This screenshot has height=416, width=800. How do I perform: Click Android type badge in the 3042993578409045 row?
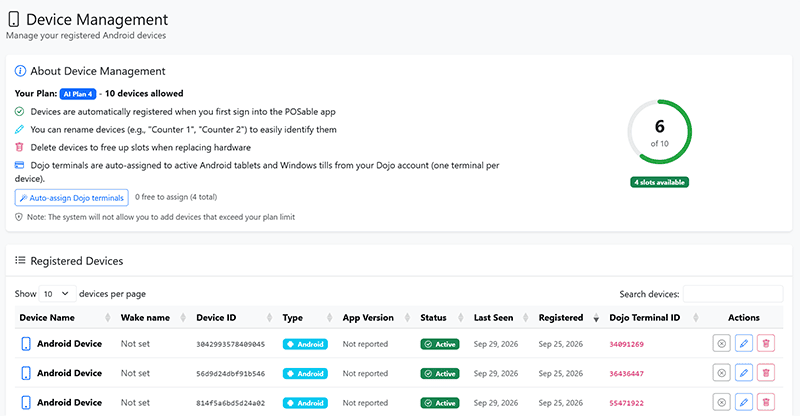click(305, 344)
